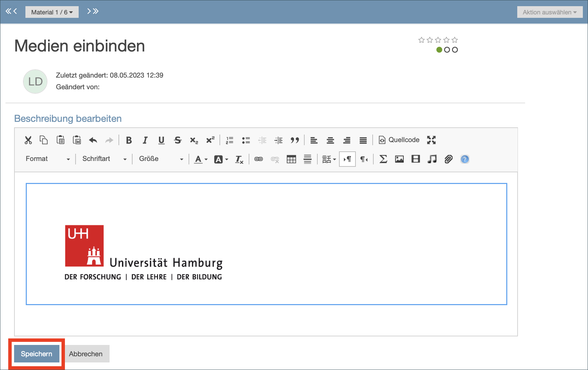
Task: Click the Unlink icon
Action: 275,159
